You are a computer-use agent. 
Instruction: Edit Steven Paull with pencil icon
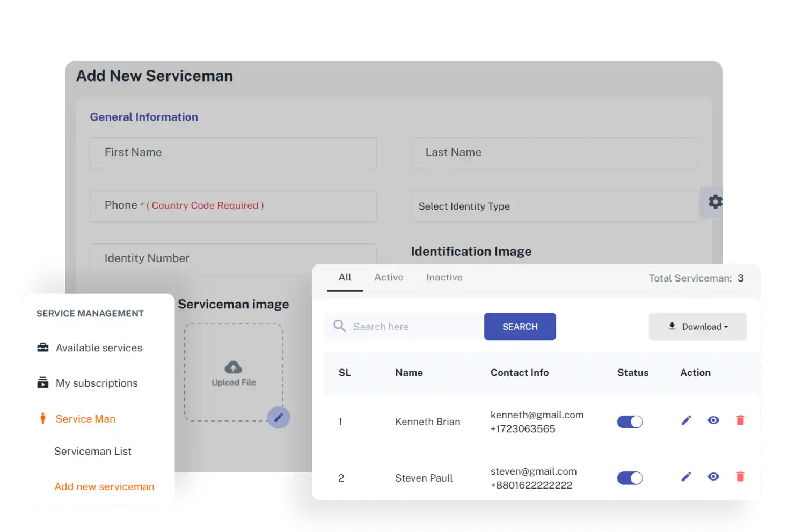coord(686,477)
